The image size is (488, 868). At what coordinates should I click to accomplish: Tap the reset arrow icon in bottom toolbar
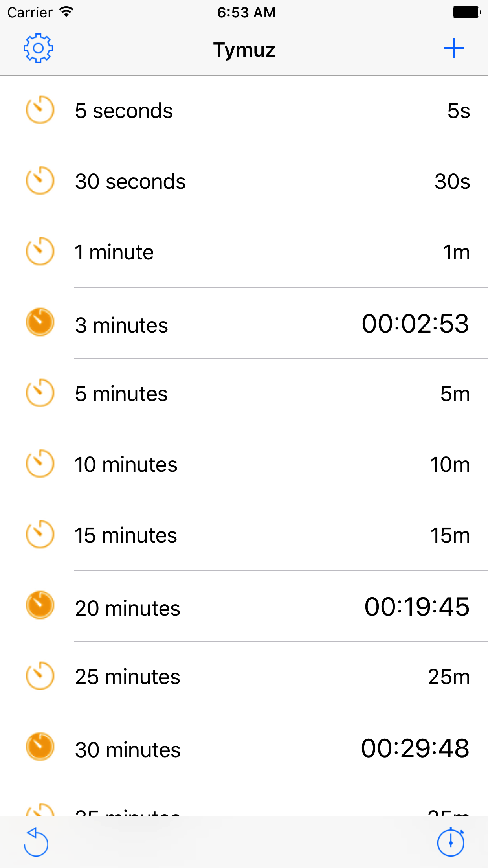pyautogui.click(x=36, y=842)
